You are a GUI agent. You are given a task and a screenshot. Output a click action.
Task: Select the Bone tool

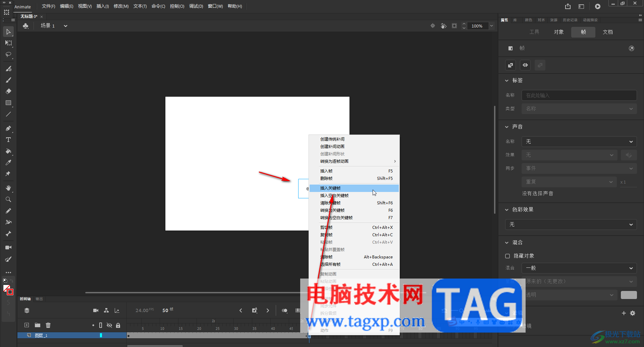(x=8, y=234)
